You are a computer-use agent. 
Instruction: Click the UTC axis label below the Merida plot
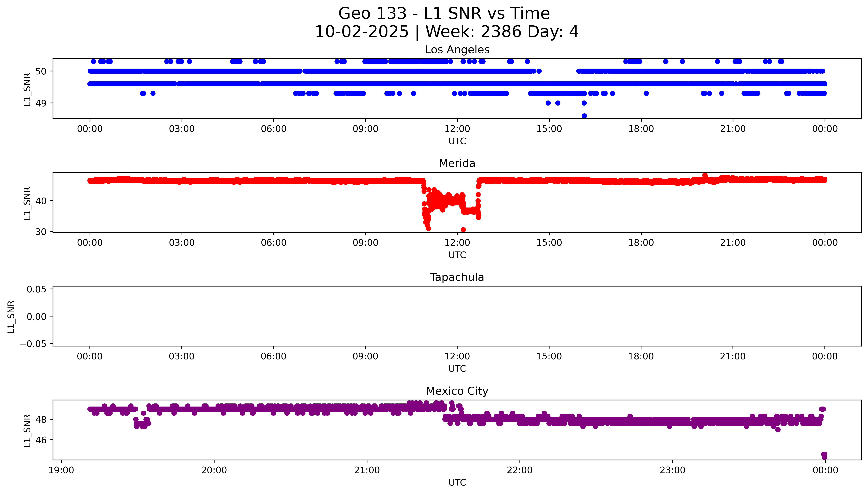click(x=457, y=255)
